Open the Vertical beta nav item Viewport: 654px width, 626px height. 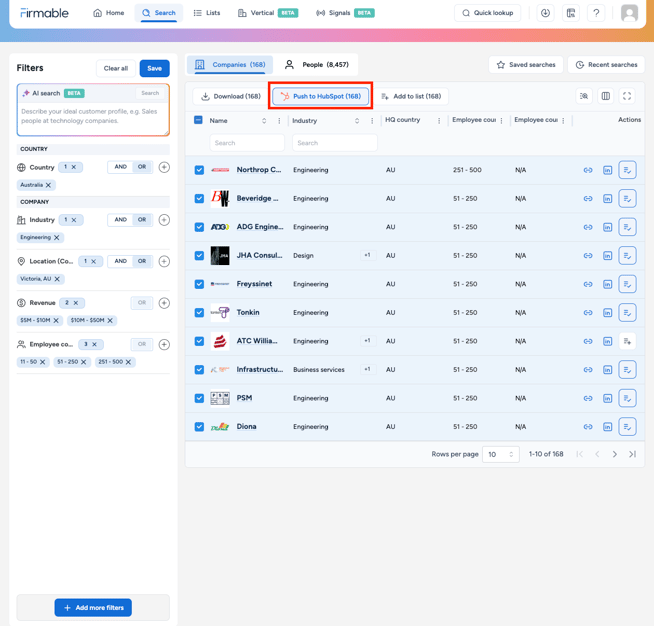point(268,13)
